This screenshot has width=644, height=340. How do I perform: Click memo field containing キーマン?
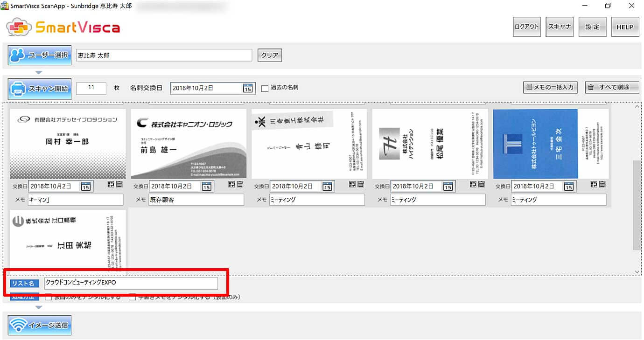click(75, 200)
